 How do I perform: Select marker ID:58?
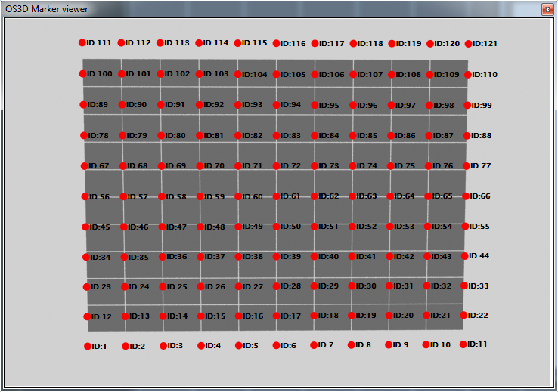tap(162, 196)
